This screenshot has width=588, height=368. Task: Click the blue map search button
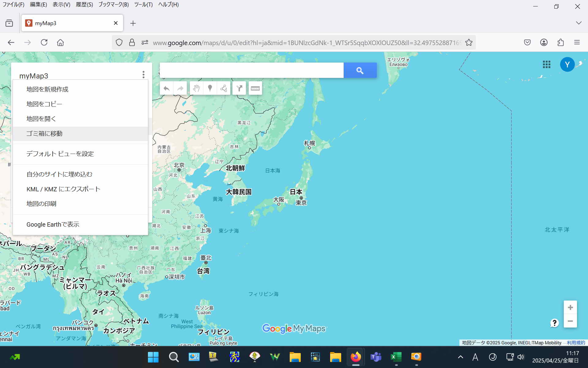(x=360, y=71)
